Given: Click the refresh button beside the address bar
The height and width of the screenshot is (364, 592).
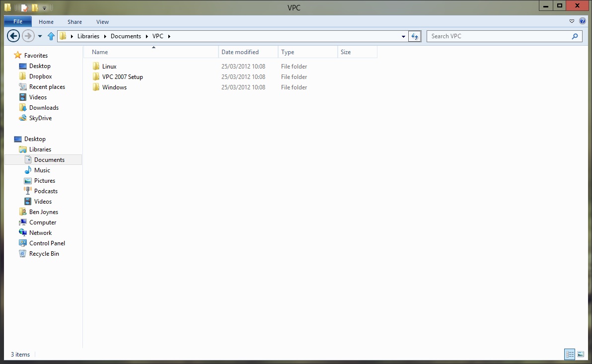Looking at the screenshot, I should (415, 36).
